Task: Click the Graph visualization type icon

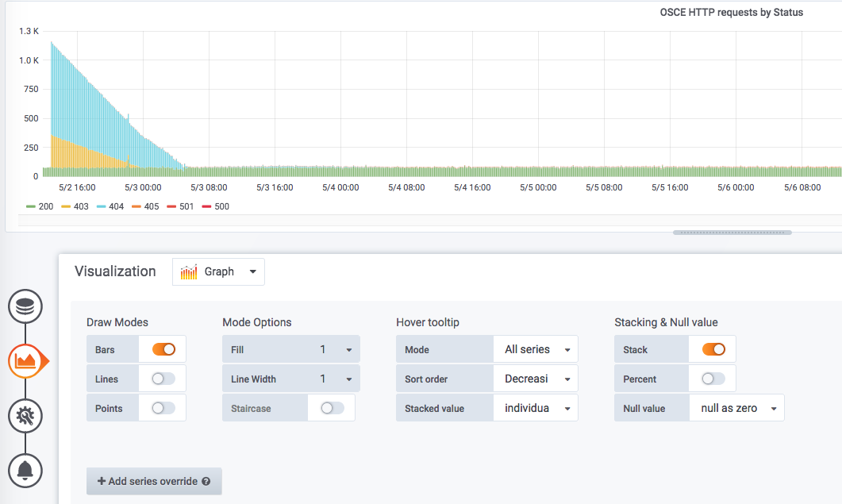Action: pyautogui.click(x=189, y=272)
